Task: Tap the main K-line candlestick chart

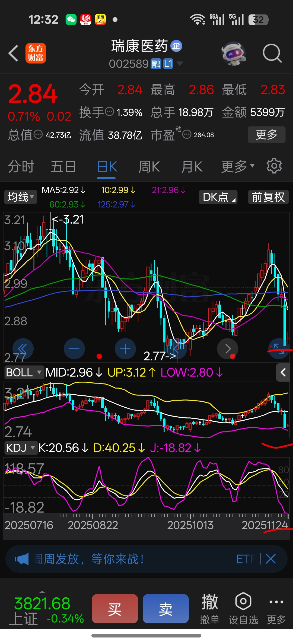Action: (146, 287)
